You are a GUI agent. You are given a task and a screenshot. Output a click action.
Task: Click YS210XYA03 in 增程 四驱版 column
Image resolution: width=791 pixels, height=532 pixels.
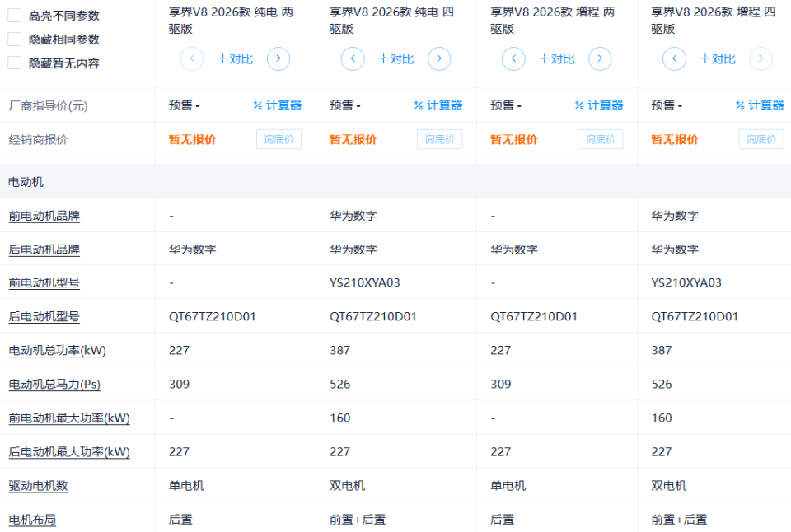point(686,283)
